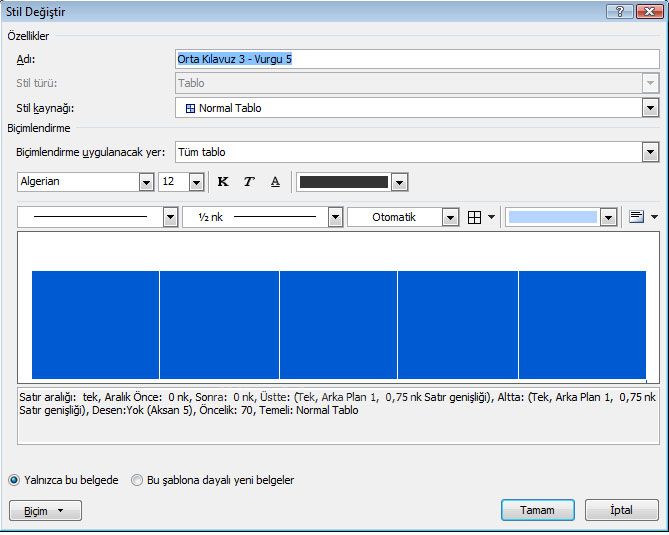This screenshot has width=669, height=535.
Task: Open the font color dropdown arrow
Action: tap(399, 183)
